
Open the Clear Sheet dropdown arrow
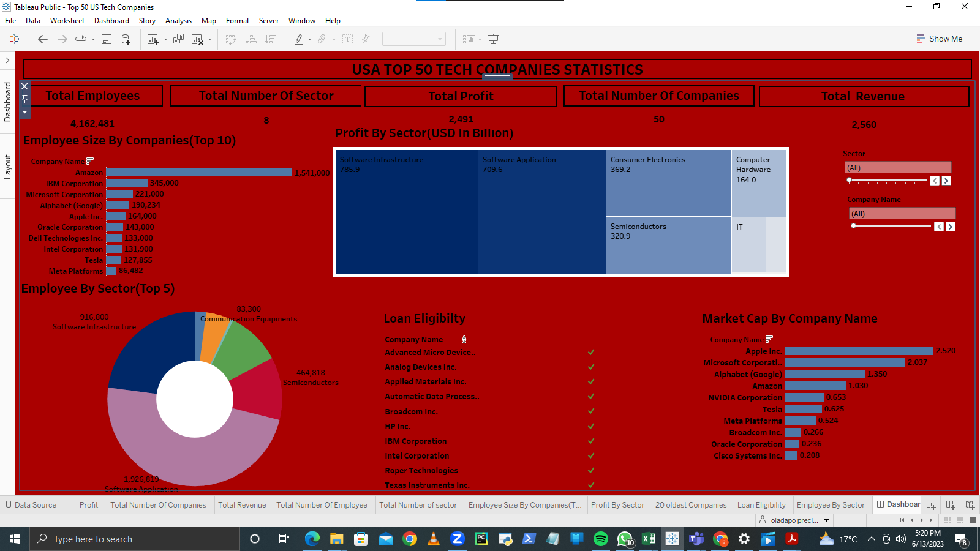tap(209, 40)
